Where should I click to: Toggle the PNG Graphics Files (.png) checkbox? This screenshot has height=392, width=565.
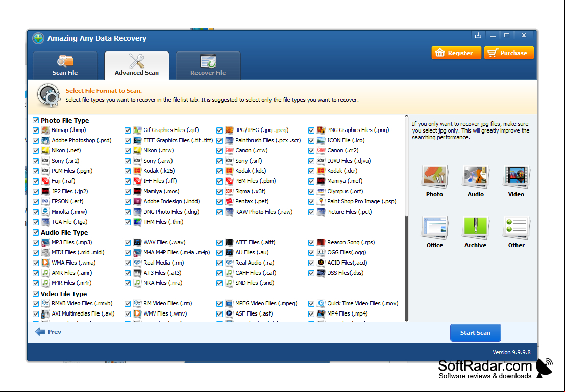pyautogui.click(x=311, y=130)
